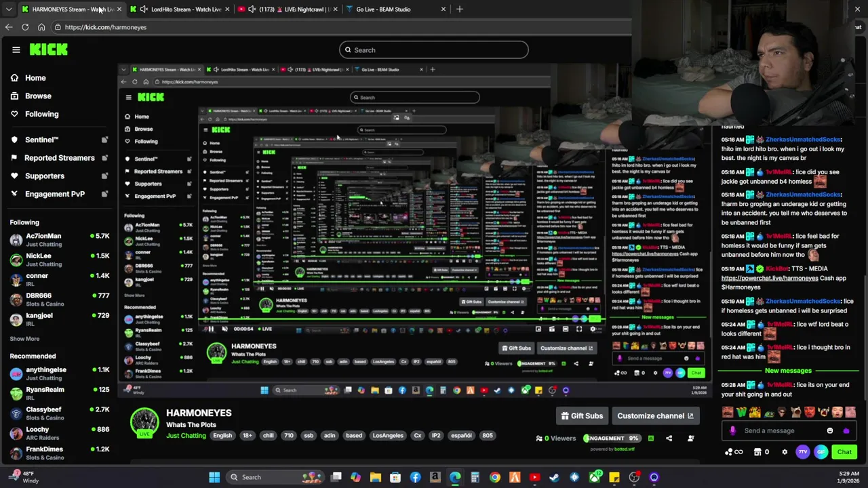Image resolution: width=868 pixels, height=488 pixels.
Task: Open File Explorer from taskbar
Action: [375, 477]
